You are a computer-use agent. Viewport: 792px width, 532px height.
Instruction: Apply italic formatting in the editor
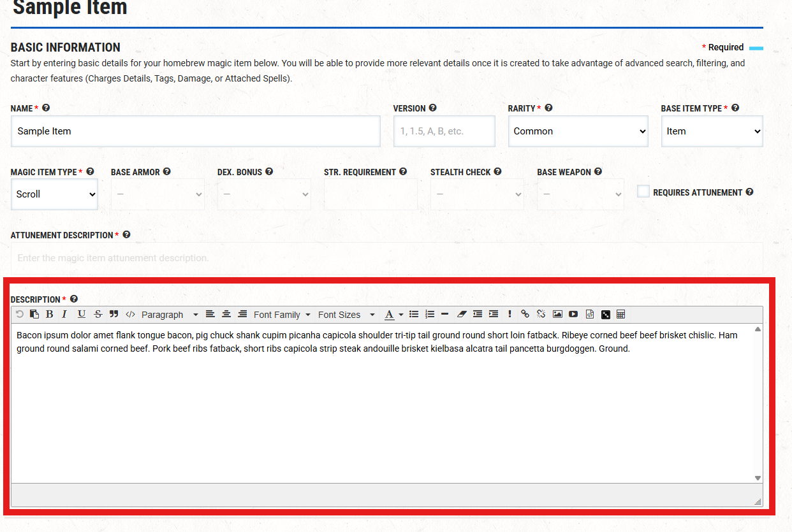(64, 314)
